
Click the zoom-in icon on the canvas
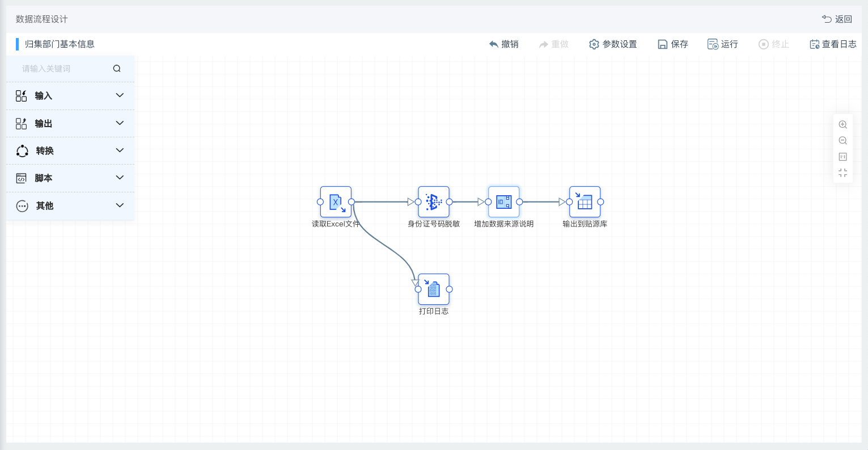[x=843, y=124]
